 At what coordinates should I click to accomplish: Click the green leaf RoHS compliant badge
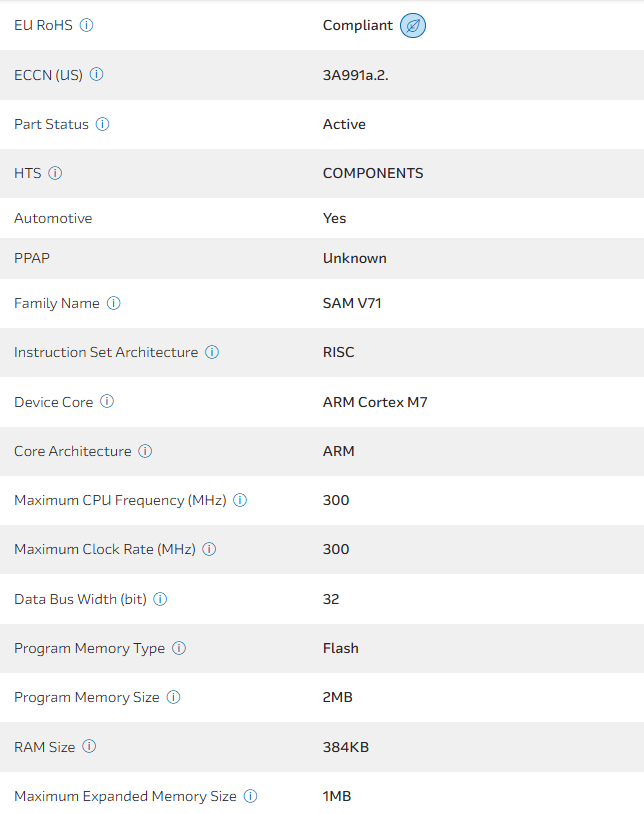coord(412,26)
